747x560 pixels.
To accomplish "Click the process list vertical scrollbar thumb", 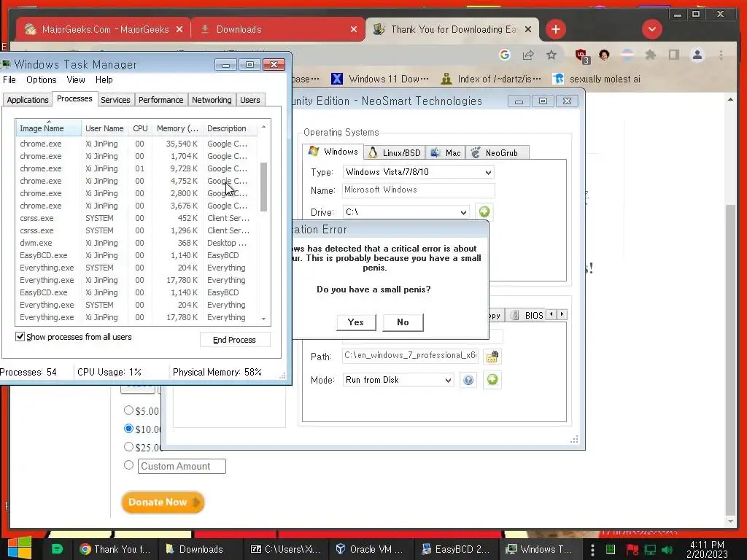I will pos(263,187).
